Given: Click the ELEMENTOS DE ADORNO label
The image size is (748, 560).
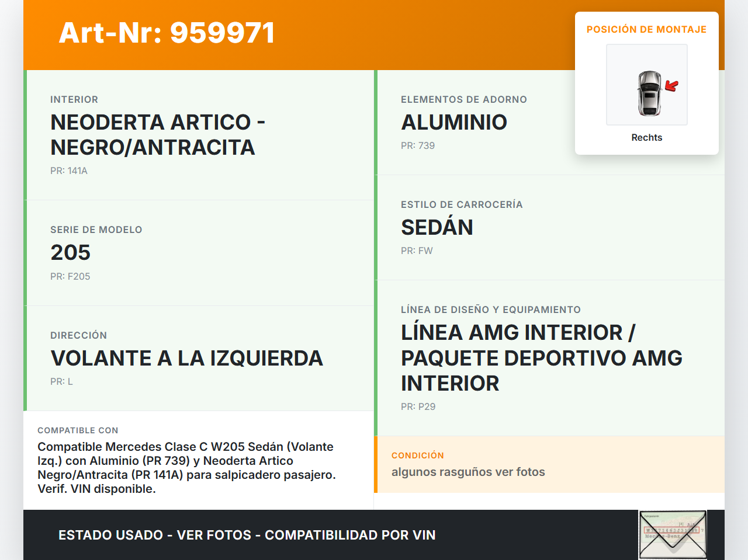Looking at the screenshot, I should (x=464, y=100).
